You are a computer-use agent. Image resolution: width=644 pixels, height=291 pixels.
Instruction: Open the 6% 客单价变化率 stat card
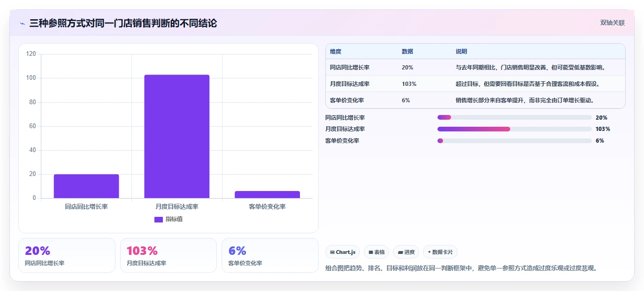(270, 255)
